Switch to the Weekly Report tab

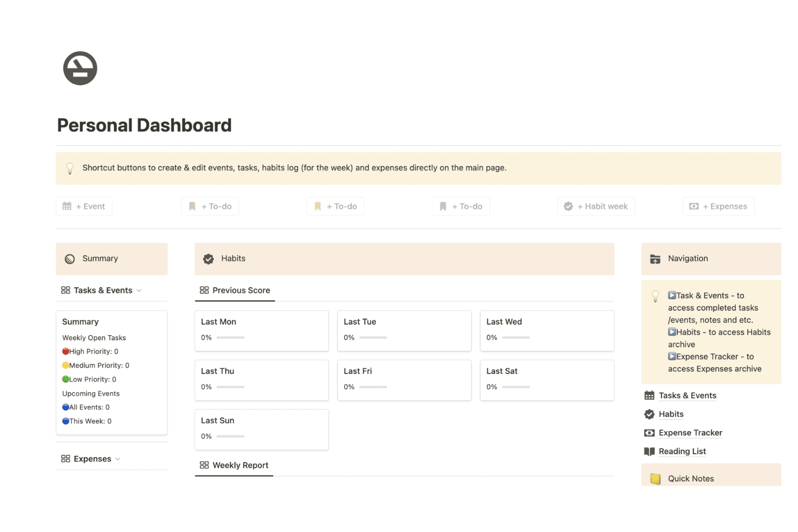pos(234,465)
